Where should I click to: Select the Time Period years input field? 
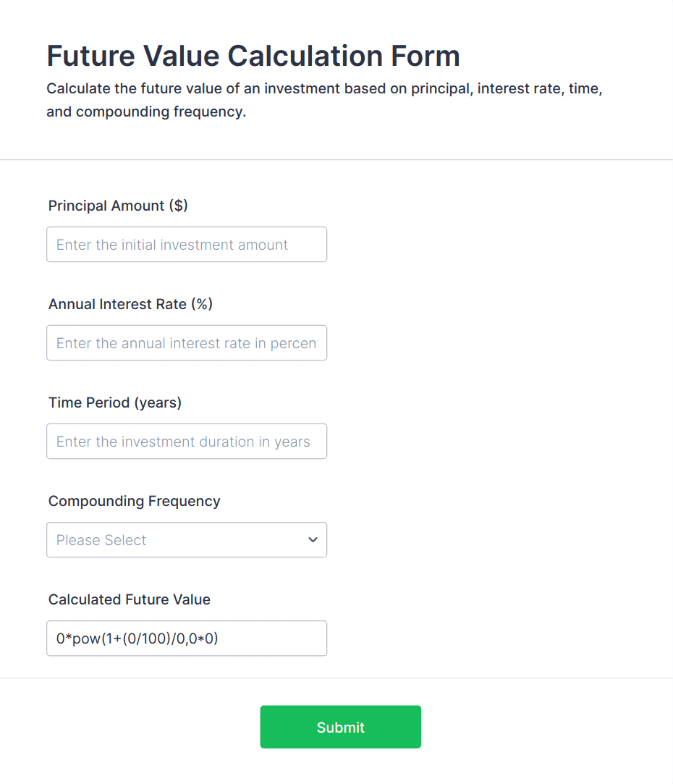click(x=186, y=442)
